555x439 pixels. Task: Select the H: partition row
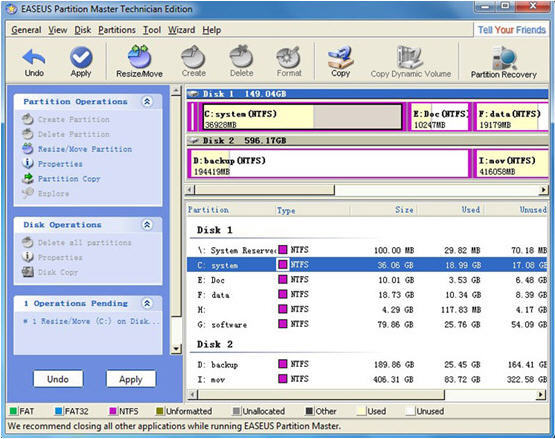tap(367, 309)
